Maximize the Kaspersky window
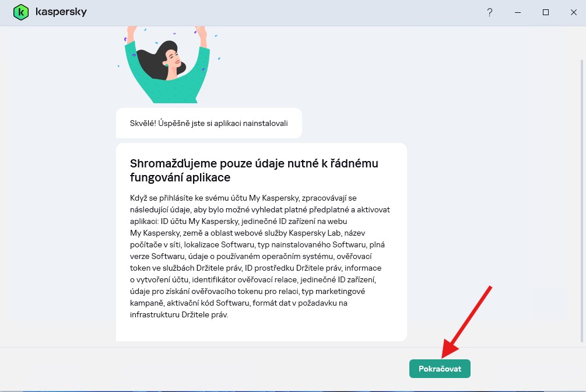The height and width of the screenshot is (392, 586). (x=546, y=12)
